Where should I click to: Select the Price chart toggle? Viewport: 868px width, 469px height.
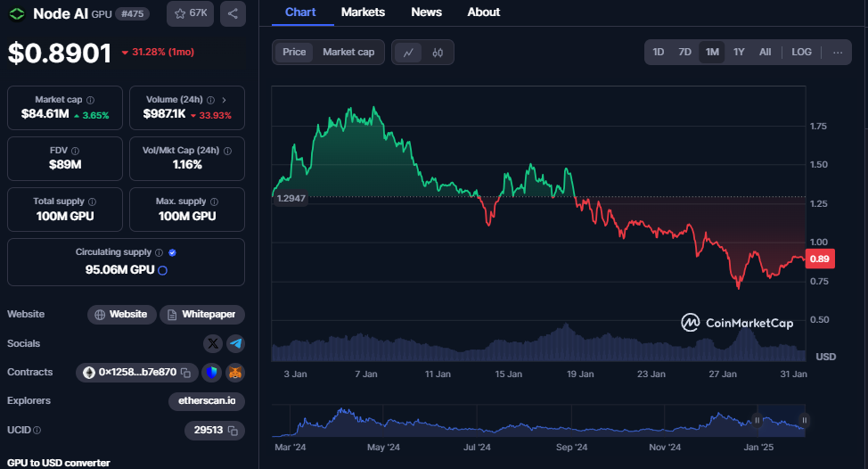click(x=294, y=52)
